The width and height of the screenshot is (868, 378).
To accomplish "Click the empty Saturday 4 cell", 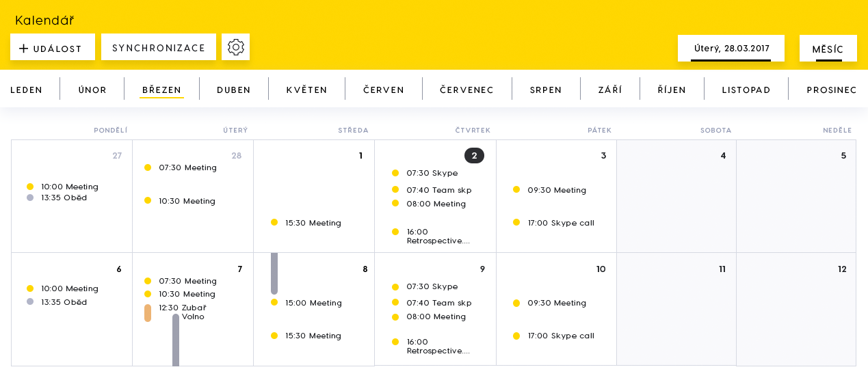I will click(x=676, y=196).
